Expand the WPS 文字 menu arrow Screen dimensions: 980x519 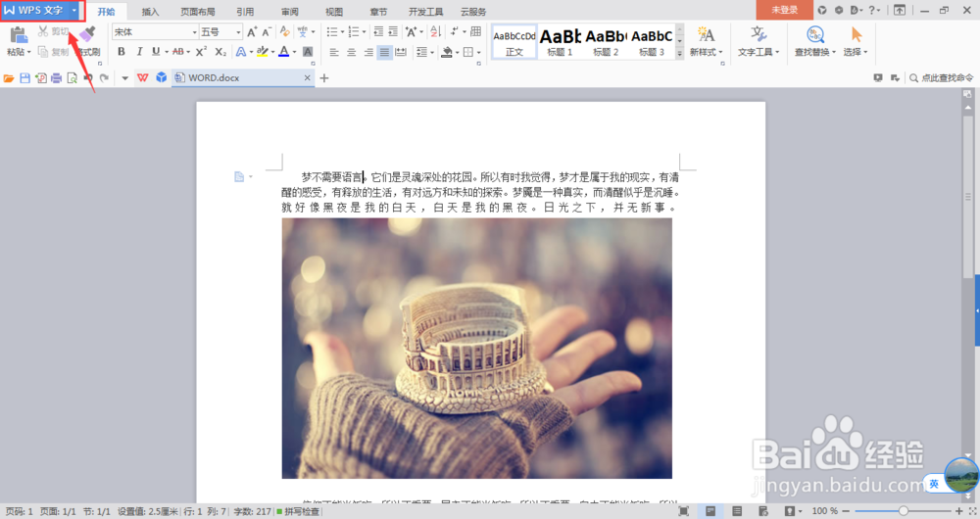pos(74,11)
